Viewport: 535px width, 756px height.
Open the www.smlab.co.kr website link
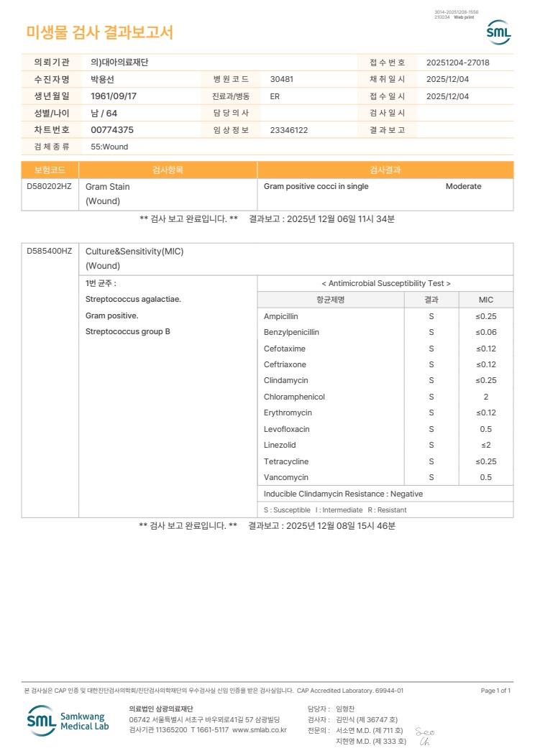[260, 730]
